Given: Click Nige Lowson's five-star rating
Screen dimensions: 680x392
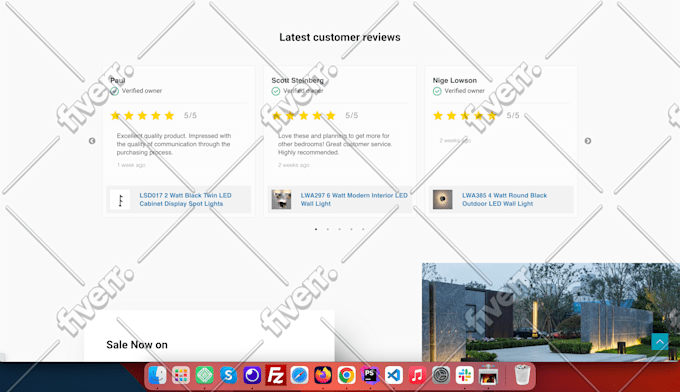Looking at the screenshot, I should [465, 115].
